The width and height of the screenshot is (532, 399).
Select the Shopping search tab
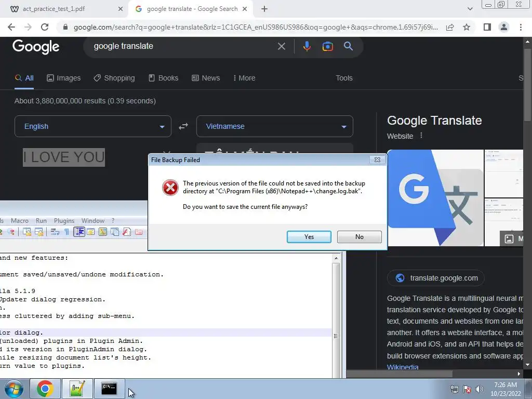[x=114, y=78]
